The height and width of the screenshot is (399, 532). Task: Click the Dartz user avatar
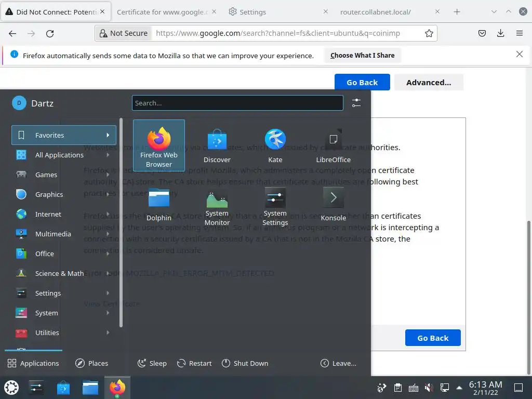pos(19,103)
